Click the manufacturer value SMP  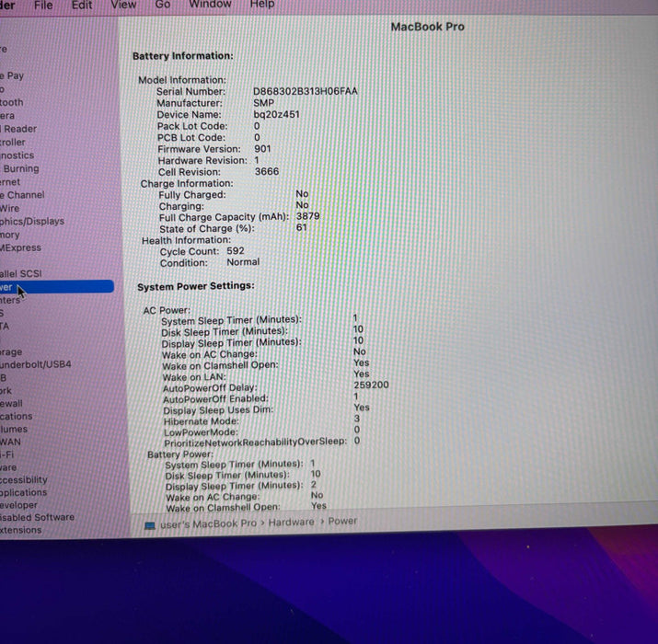(263, 103)
